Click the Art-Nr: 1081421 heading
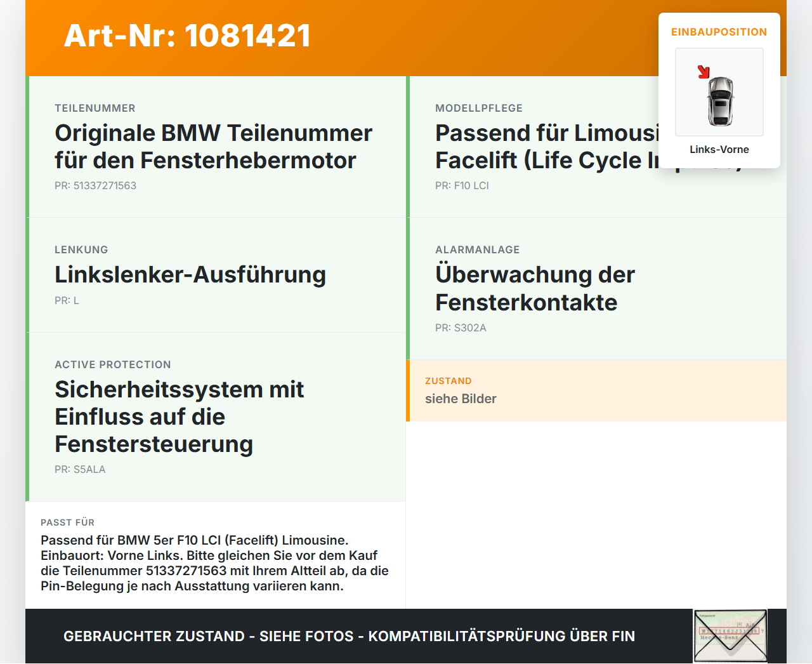This screenshot has height=664, width=812. click(187, 36)
